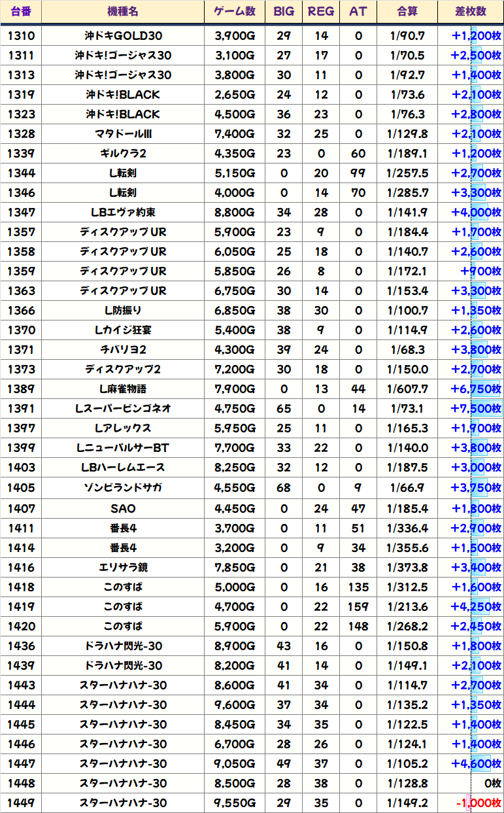
Task: Click the -1,000枚 difference value
Action: pyautogui.click(x=479, y=803)
